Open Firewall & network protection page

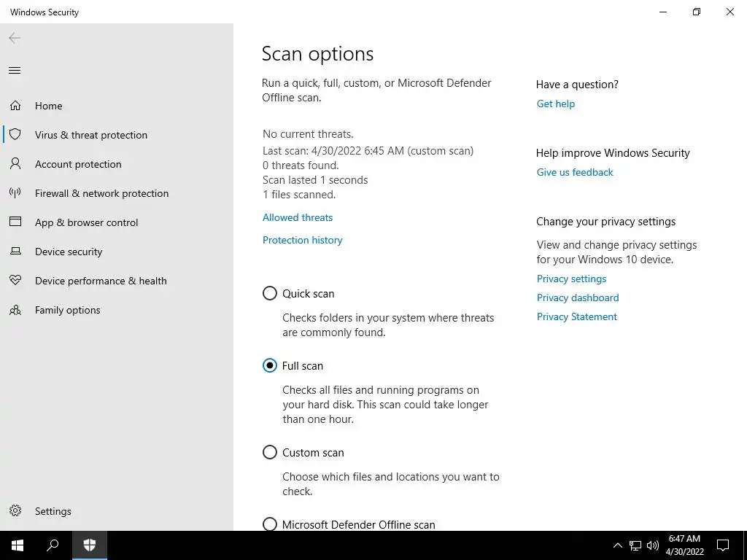pyautogui.click(x=101, y=192)
